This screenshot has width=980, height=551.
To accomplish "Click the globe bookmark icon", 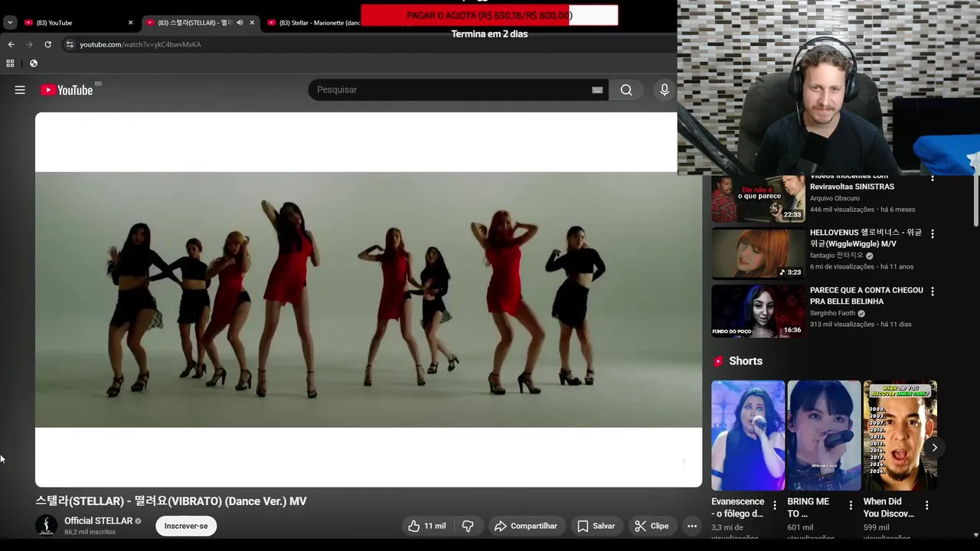I will click(x=33, y=64).
